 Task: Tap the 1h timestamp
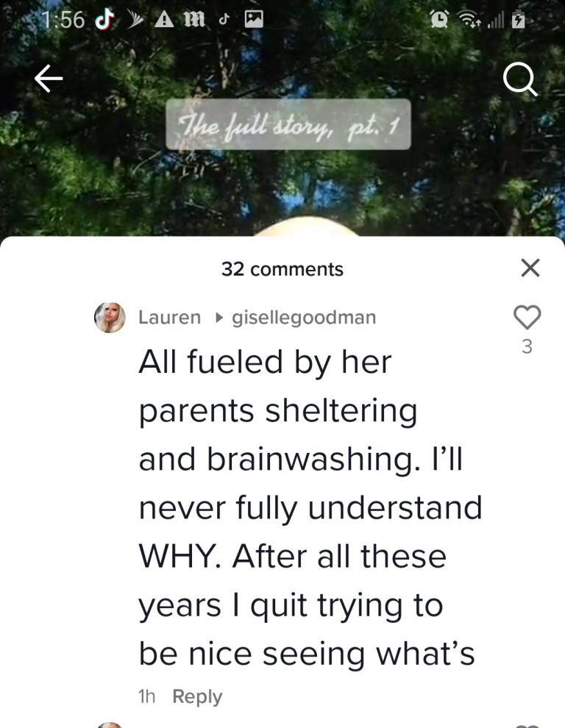(147, 696)
